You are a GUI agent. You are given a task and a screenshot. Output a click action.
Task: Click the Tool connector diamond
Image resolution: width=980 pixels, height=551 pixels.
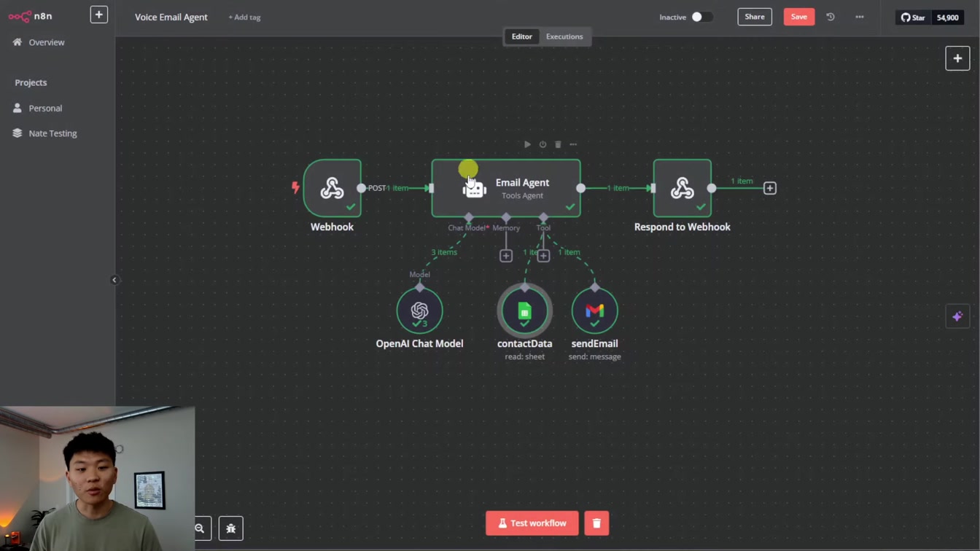click(543, 217)
